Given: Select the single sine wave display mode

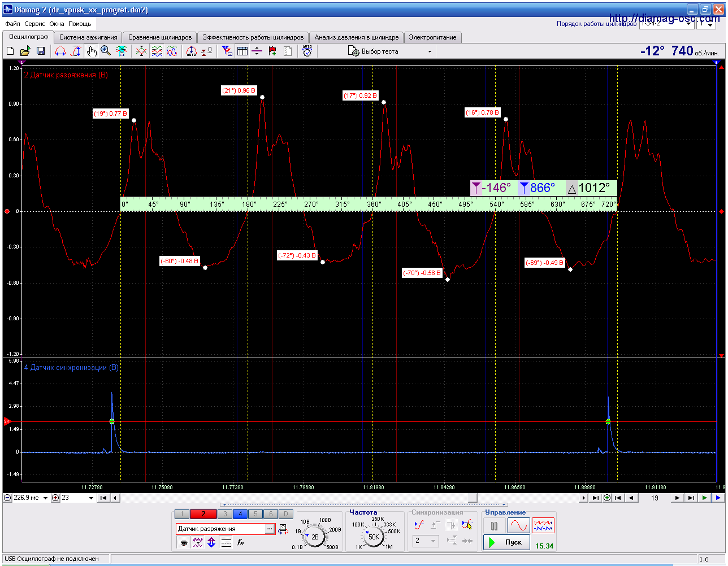Looking at the screenshot, I should (518, 526).
